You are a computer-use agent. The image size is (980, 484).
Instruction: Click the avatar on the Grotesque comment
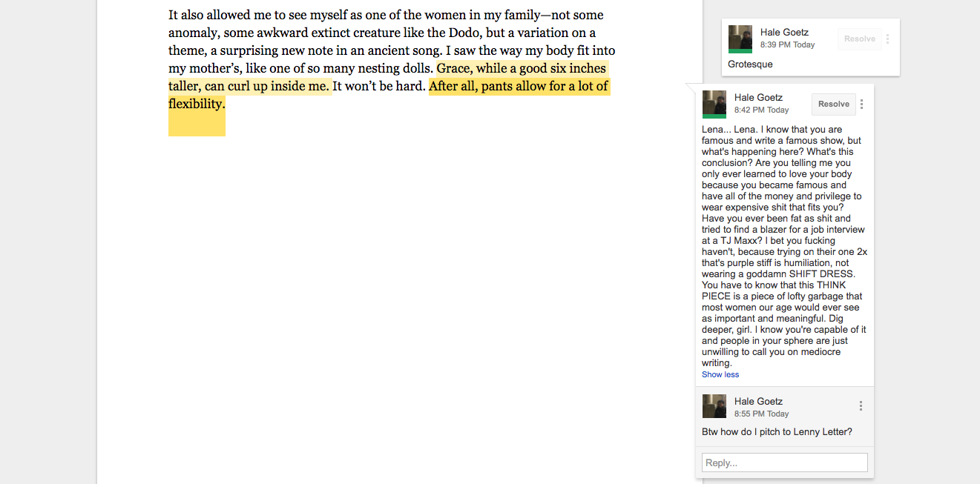pyautogui.click(x=740, y=39)
